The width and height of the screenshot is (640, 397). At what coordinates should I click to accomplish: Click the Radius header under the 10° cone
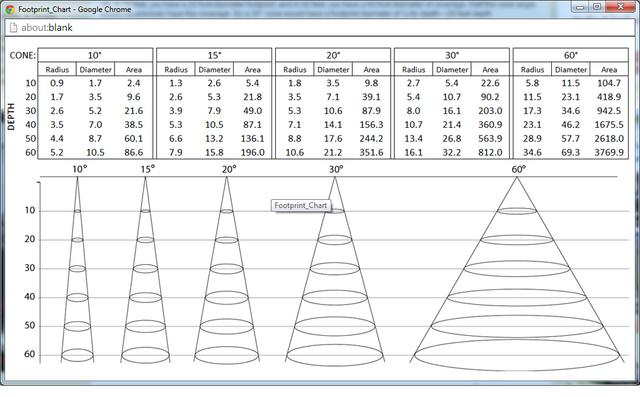(57, 69)
